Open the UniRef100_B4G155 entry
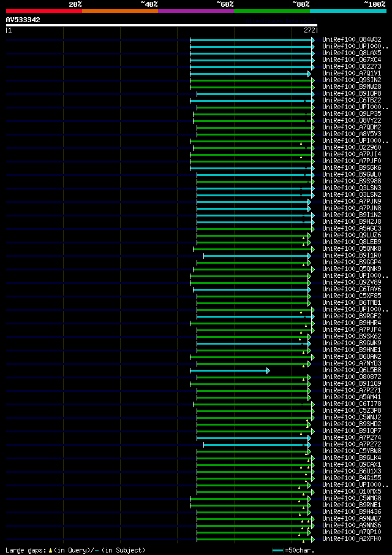This screenshot has width=392, height=555. click(x=352, y=478)
